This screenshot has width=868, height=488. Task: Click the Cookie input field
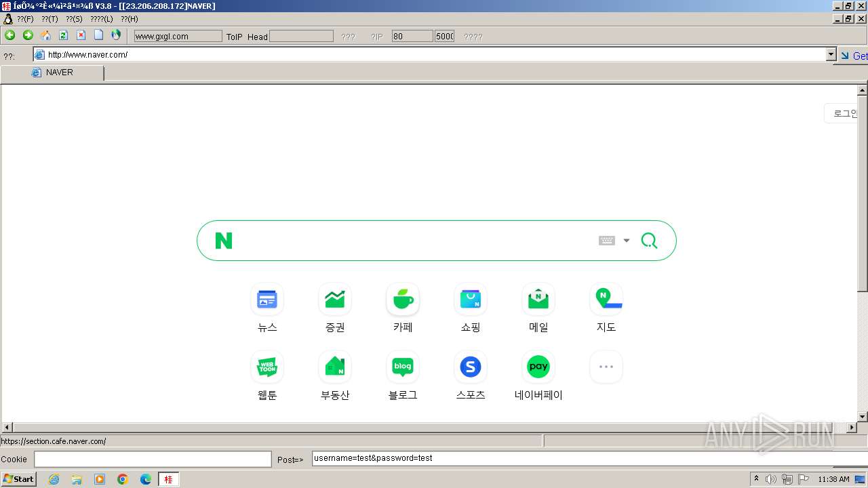point(153,459)
